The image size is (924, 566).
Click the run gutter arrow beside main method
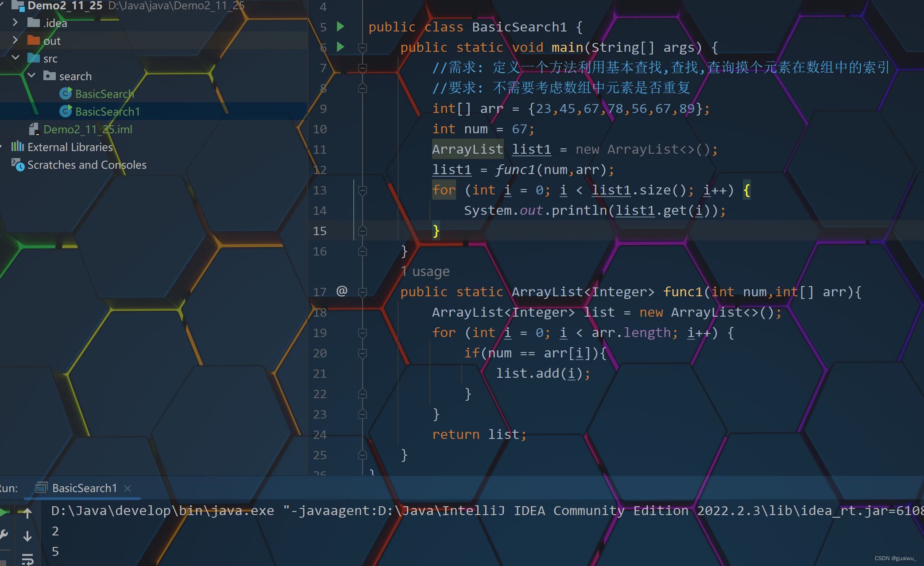pyautogui.click(x=340, y=47)
